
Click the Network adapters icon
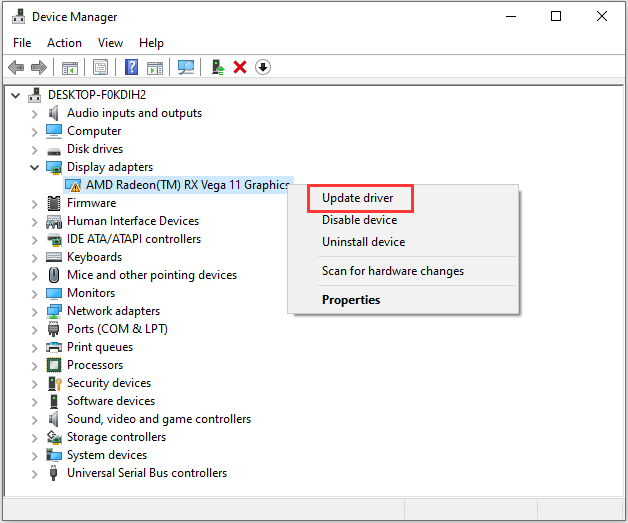(x=54, y=311)
